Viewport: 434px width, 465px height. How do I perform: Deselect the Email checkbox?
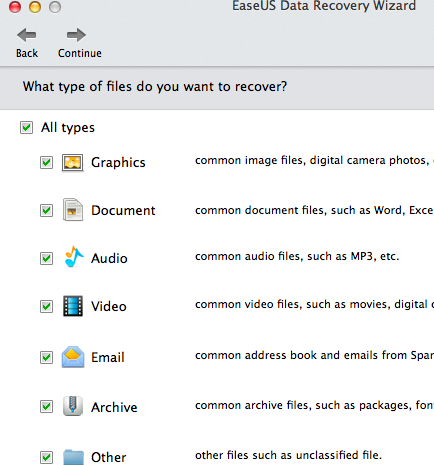click(46, 357)
